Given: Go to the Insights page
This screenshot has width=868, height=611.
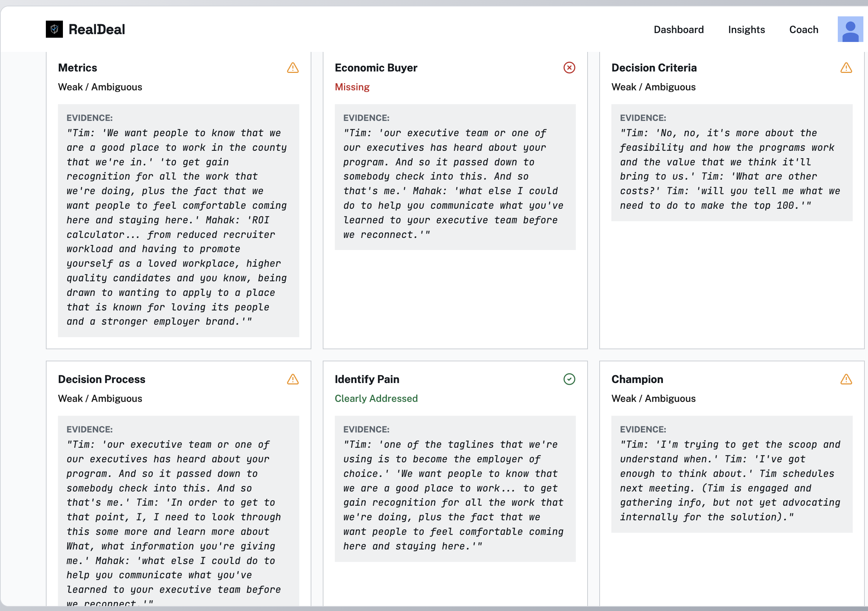Looking at the screenshot, I should click(746, 30).
